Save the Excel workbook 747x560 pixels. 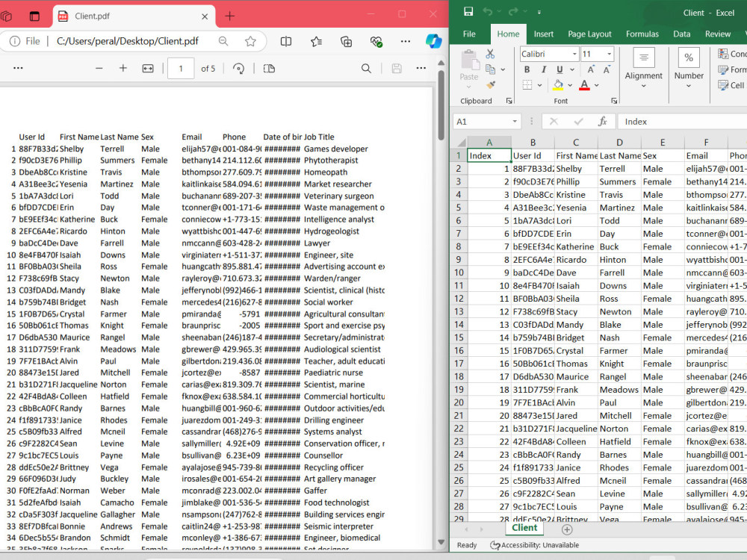[x=468, y=12]
